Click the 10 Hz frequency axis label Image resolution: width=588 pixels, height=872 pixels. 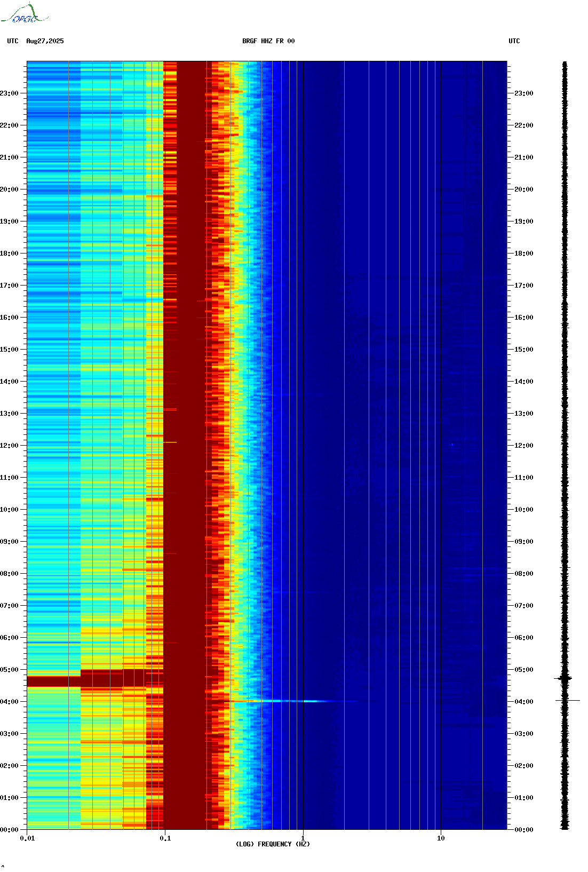(441, 838)
